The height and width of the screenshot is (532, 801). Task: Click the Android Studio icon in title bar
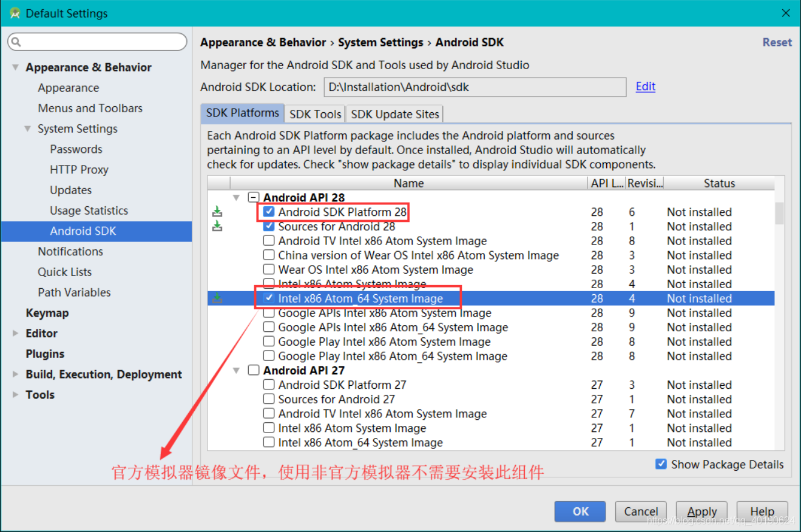[15, 13]
